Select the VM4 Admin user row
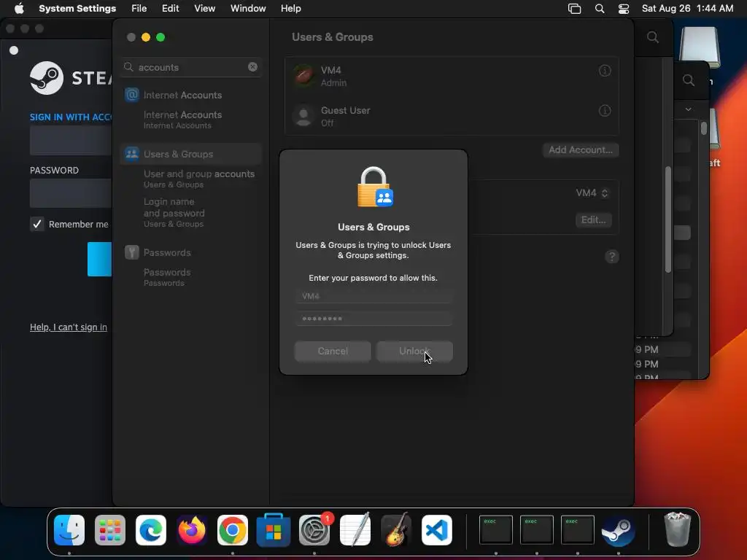The width and height of the screenshot is (747, 560). tap(452, 76)
